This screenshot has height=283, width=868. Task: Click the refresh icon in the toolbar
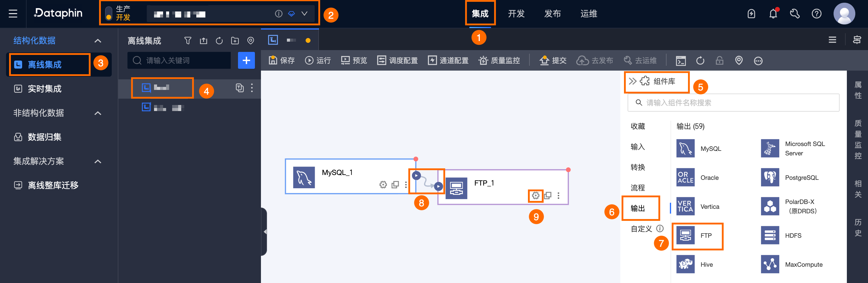tap(700, 61)
